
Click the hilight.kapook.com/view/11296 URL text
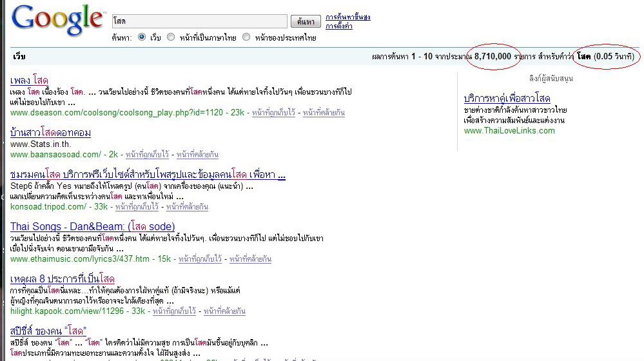(x=67, y=311)
